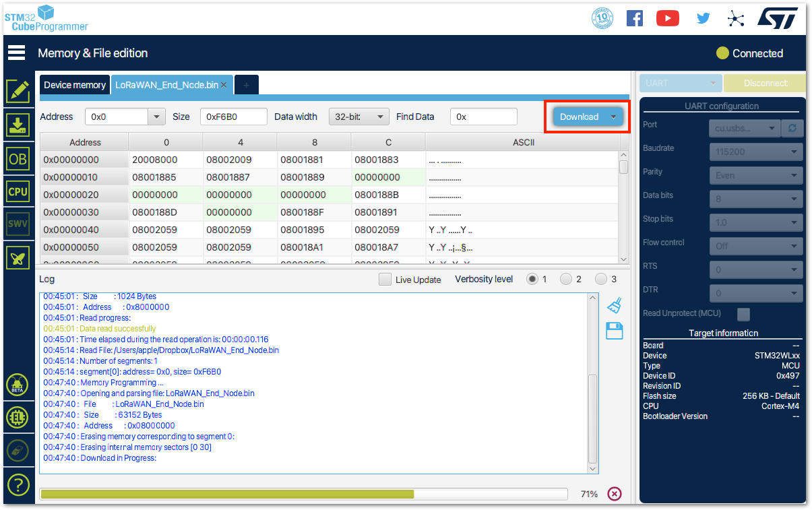Toggle Read Unprotect (MCU) checkbox
Screen dimensions: 812x510
click(x=743, y=314)
